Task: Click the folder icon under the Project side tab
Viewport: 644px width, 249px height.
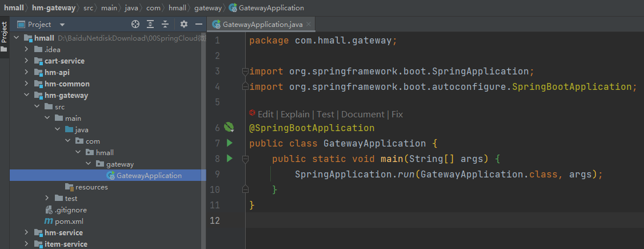Action: [x=4, y=49]
